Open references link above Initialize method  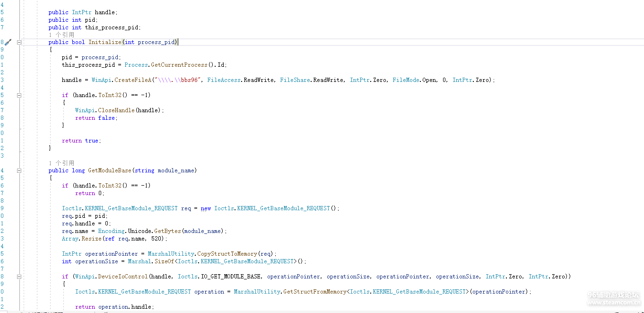(61, 35)
